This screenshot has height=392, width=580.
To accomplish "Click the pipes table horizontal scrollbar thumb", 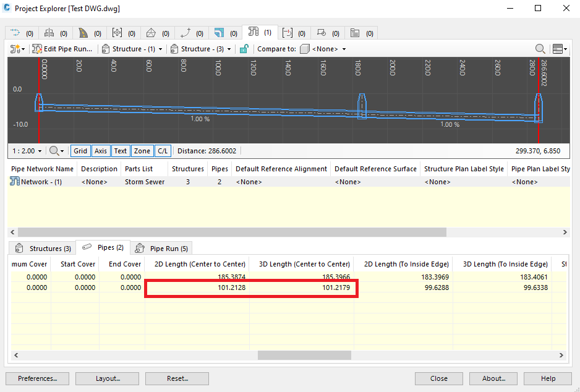I will (304, 355).
